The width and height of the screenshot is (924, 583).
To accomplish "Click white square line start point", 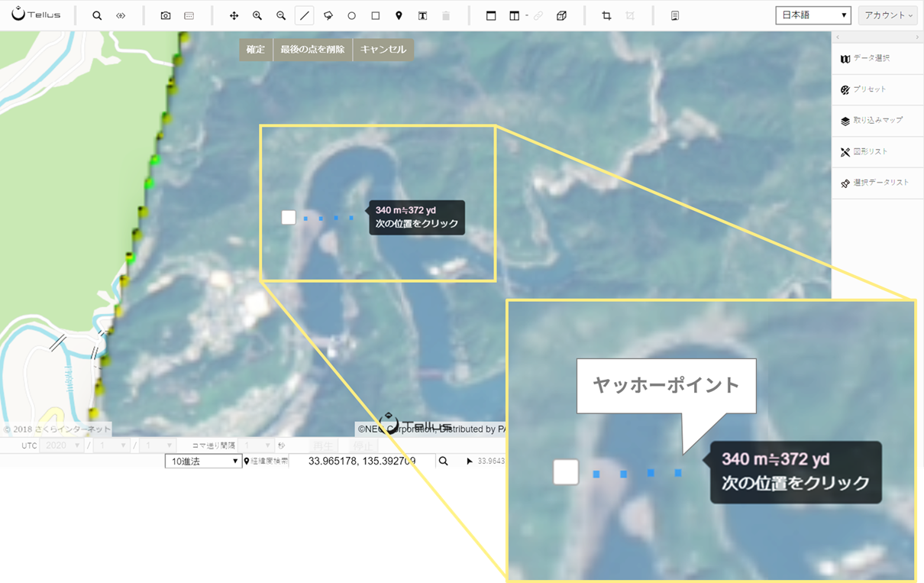I will click(288, 218).
